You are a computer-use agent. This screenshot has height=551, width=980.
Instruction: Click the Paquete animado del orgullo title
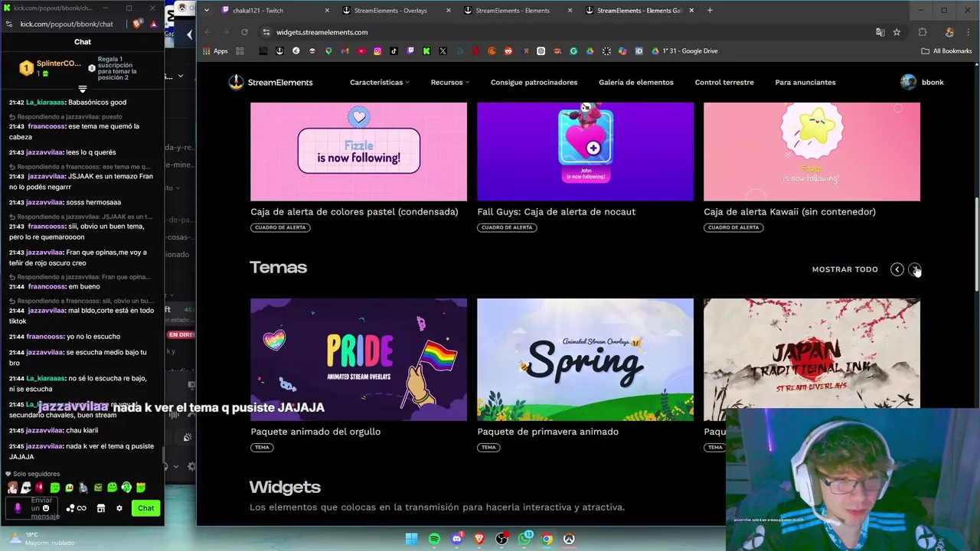pos(315,432)
